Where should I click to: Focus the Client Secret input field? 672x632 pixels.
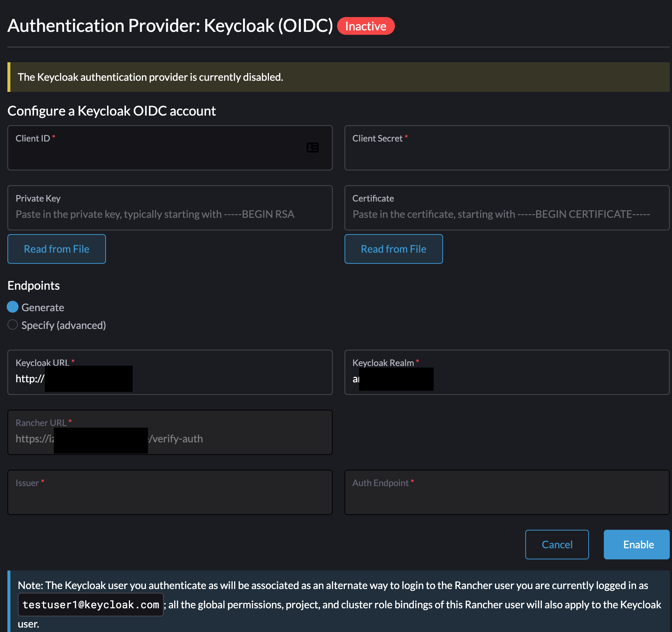[507, 148]
